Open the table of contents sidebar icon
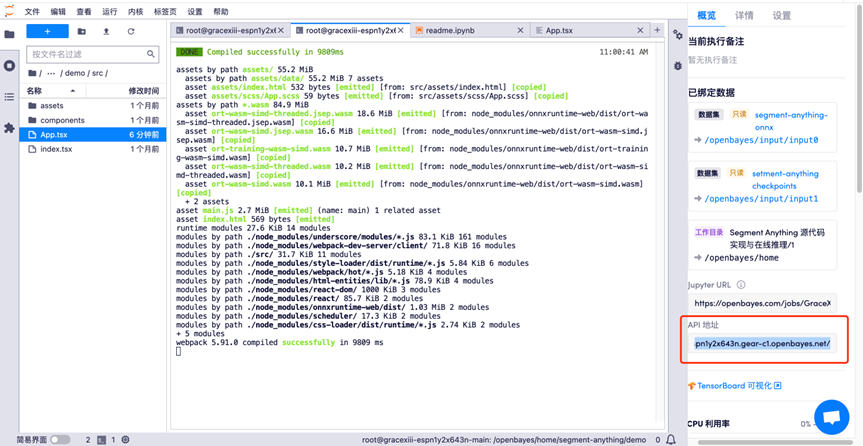 tap(9, 97)
